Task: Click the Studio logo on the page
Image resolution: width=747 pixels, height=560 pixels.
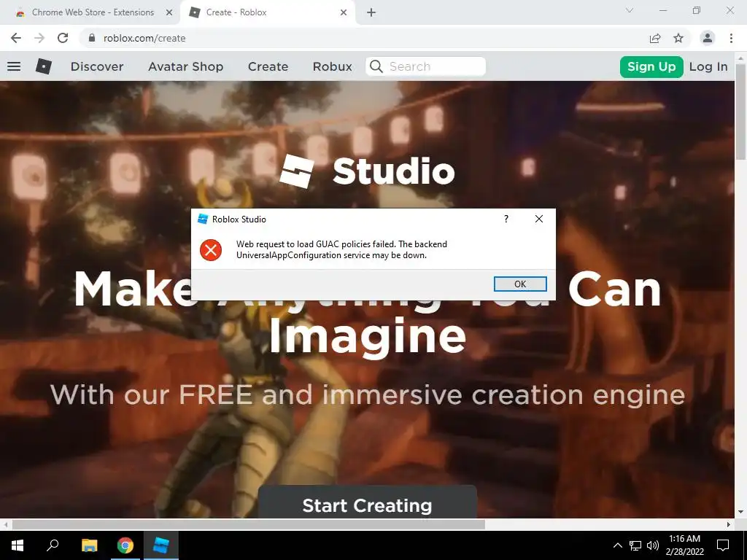Action: 367,171
